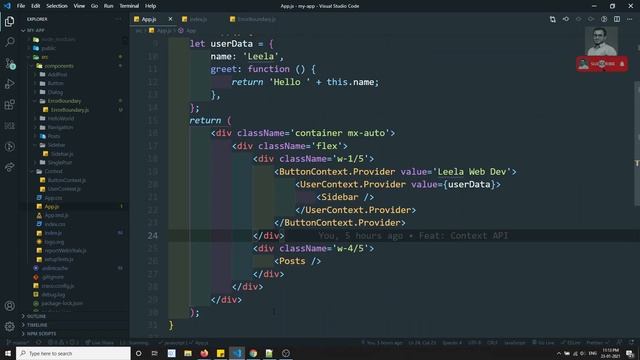Screen dimensions: 640x360
Task: Click the Live Share status bar item
Action: (100, 343)
